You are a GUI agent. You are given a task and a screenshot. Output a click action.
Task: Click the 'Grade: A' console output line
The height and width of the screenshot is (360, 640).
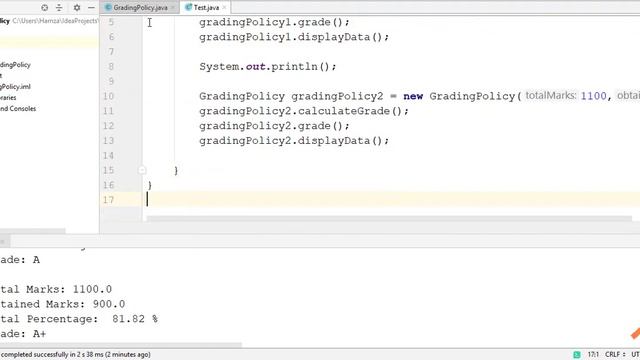coord(20,260)
